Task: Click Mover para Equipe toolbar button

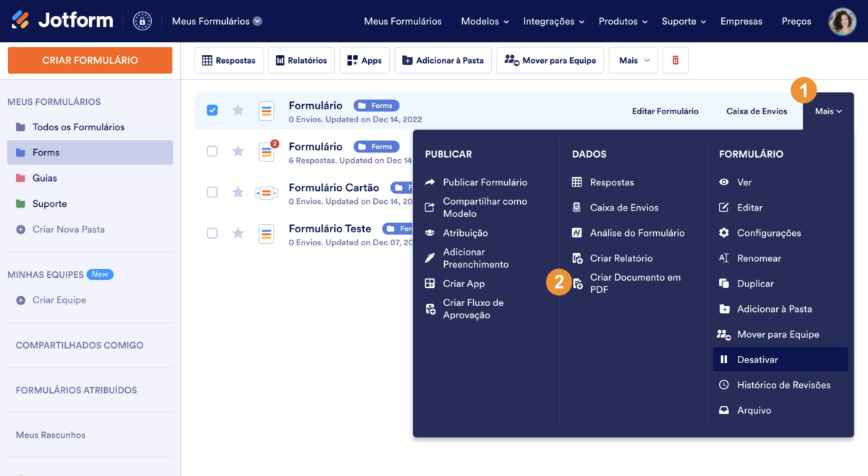Action: tap(550, 61)
